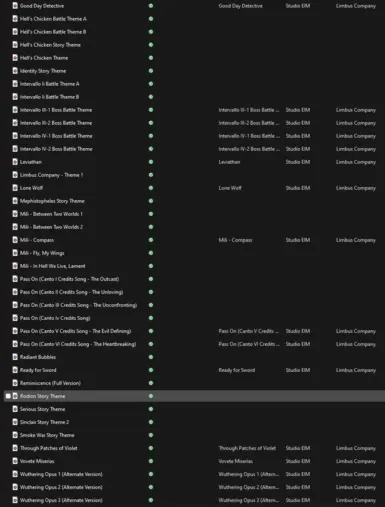
Task: Click green status dot for Mili - Fly, My Wings
Action: tap(151, 253)
